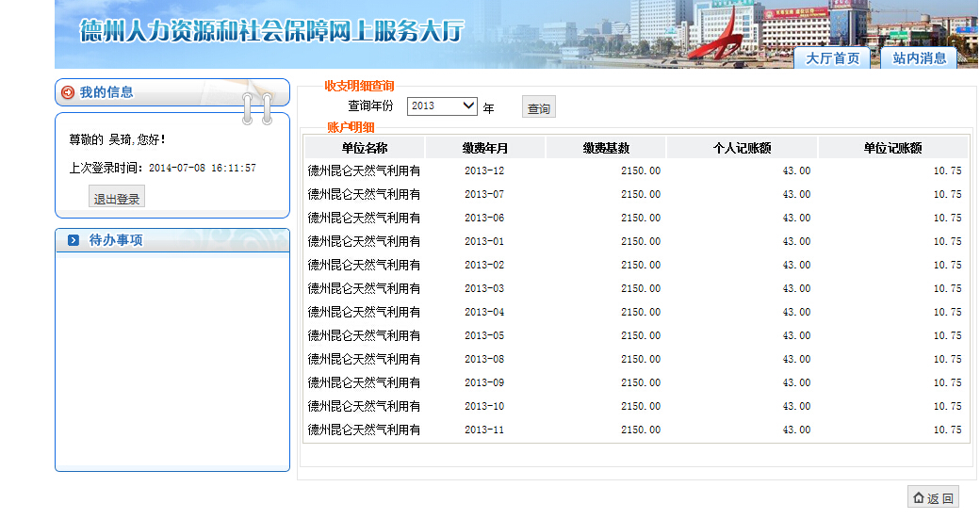Click the binder rings on 我的信息 panel
Image resolution: width=980 pixels, height=519 pixels.
pos(256,106)
